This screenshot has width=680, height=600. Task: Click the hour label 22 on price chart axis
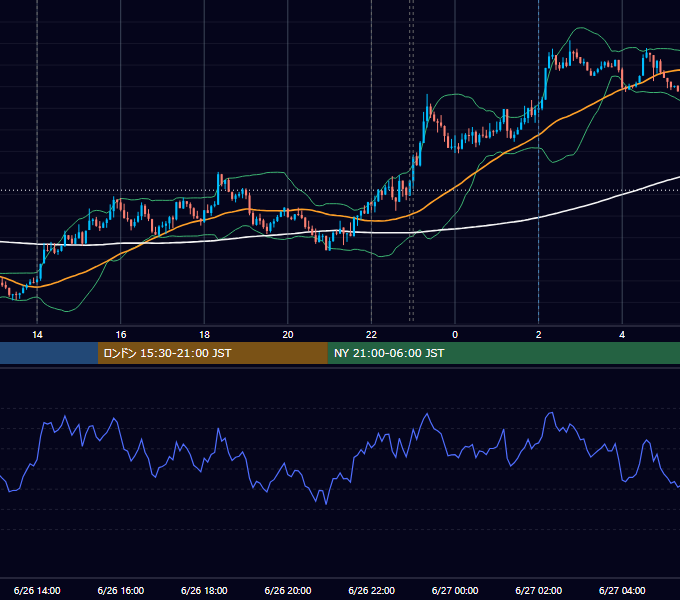pos(371,335)
